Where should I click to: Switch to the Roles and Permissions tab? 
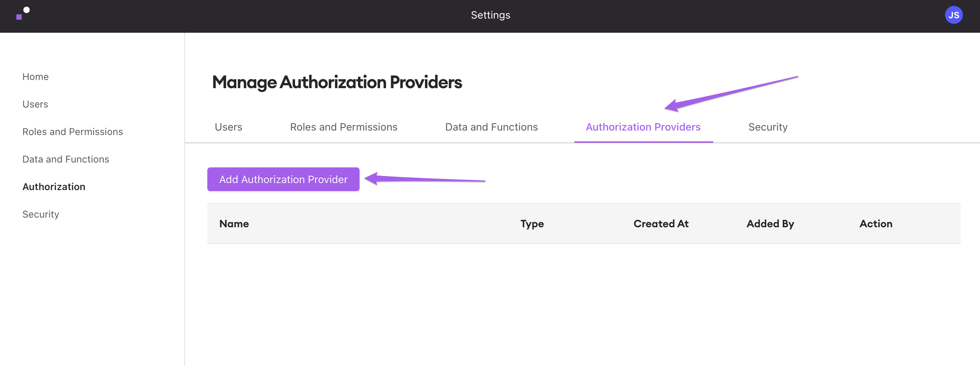click(344, 127)
